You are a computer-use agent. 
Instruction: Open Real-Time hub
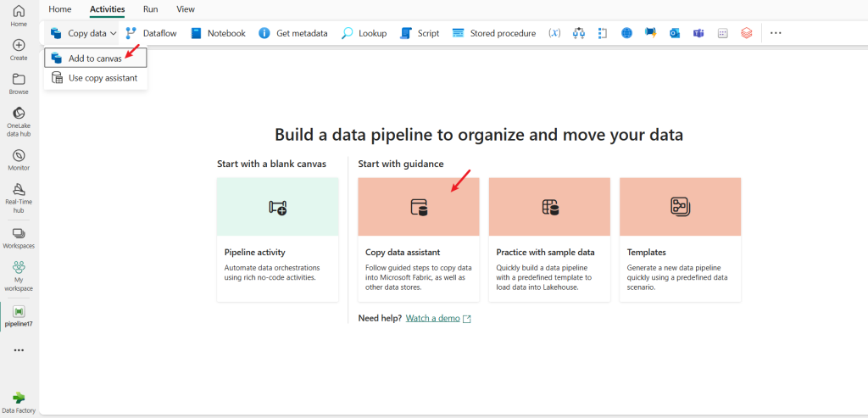(19, 198)
